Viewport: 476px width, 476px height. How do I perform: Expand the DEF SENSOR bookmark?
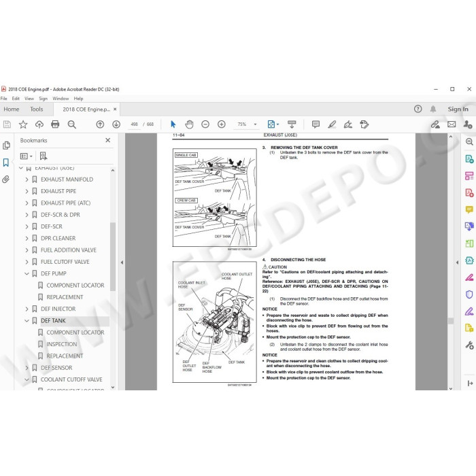27,368
